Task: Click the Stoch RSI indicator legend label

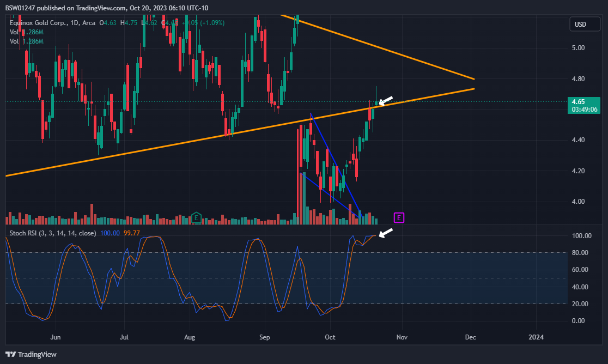Action: (x=53, y=233)
